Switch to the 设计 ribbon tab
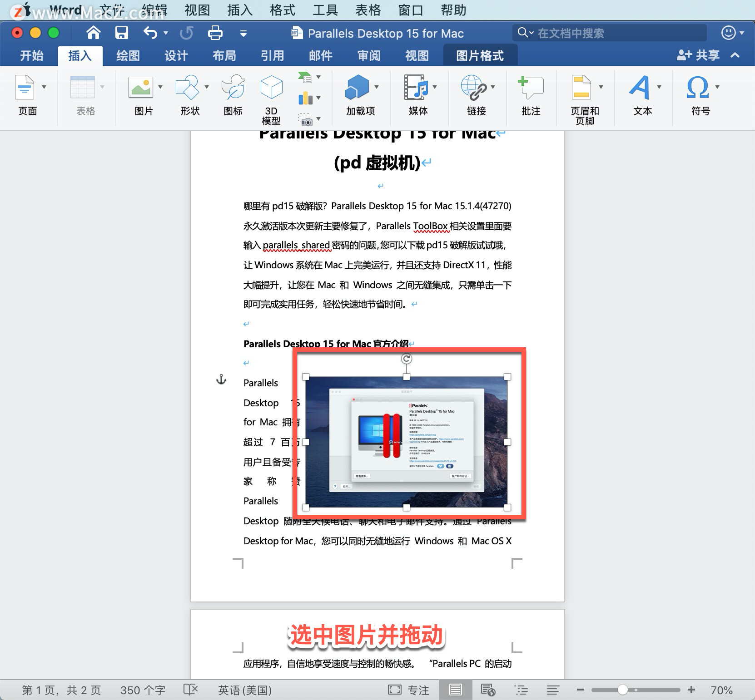 (x=176, y=56)
